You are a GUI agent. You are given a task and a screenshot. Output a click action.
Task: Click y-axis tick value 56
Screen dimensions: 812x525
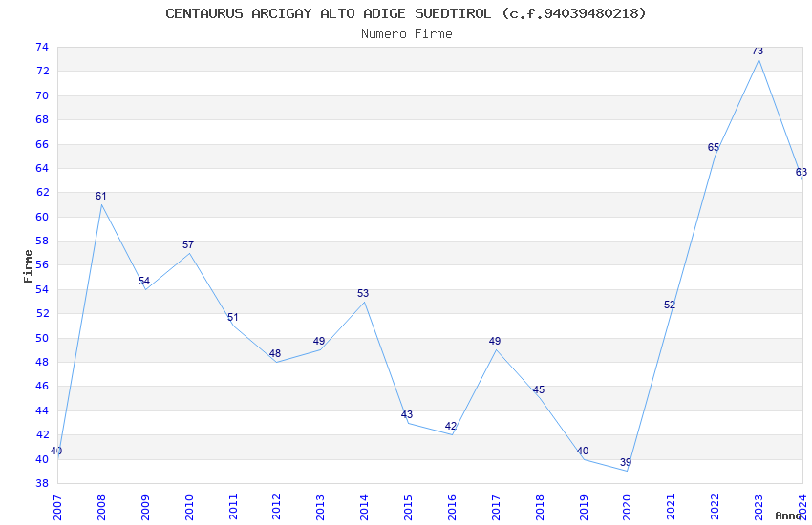[42, 264]
